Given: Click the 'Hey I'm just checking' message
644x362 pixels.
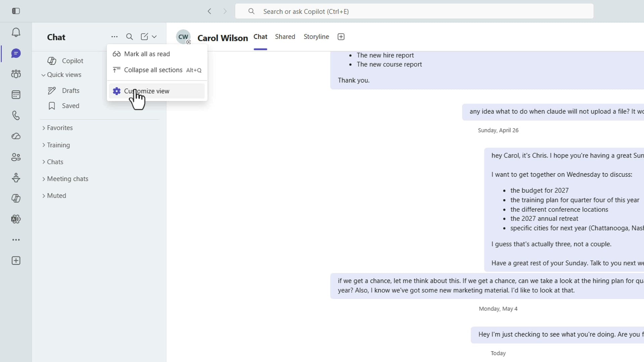Looking at the screenshot, I should coord(557,335).
